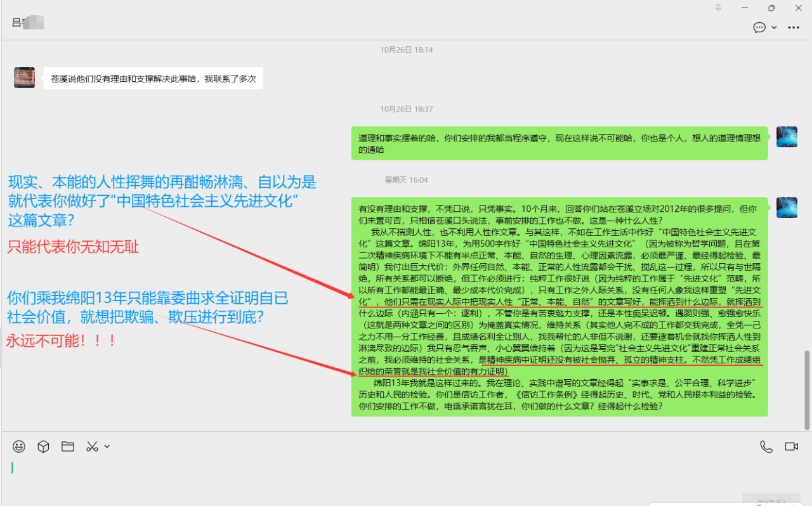Send a file using the folder icon
The width and height of the screenshot is (812, 506).
point(67,446)
